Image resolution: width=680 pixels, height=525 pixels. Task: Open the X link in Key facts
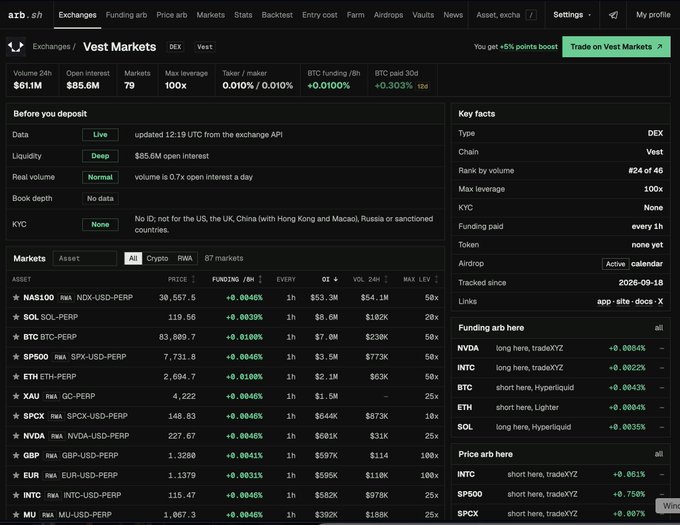(x=660, y=301)
